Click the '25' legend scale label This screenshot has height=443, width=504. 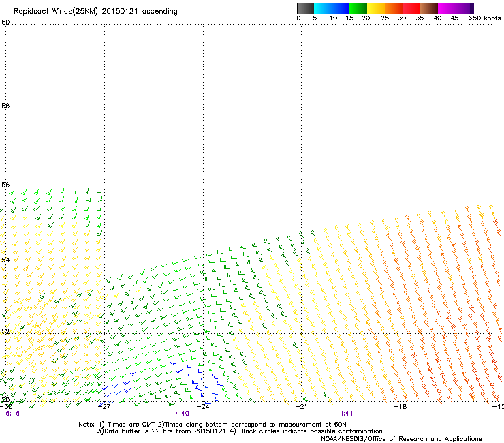coord(385,18)
